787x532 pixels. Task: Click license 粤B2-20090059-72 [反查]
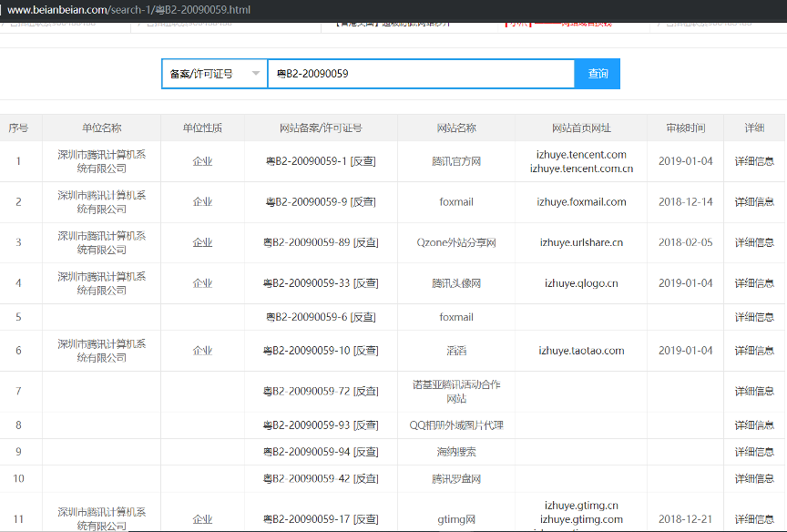321,391
